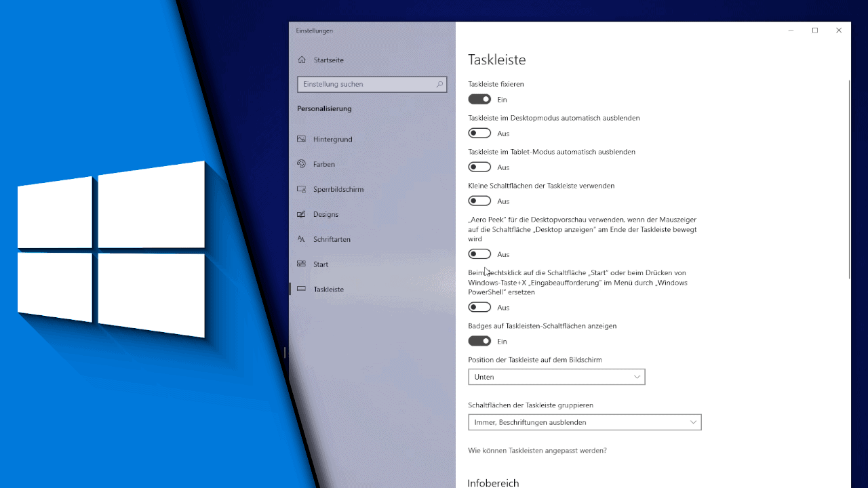Select the Taskleiste sidebar icon
The image size is (868, 488).
click(x=301, y=289)
